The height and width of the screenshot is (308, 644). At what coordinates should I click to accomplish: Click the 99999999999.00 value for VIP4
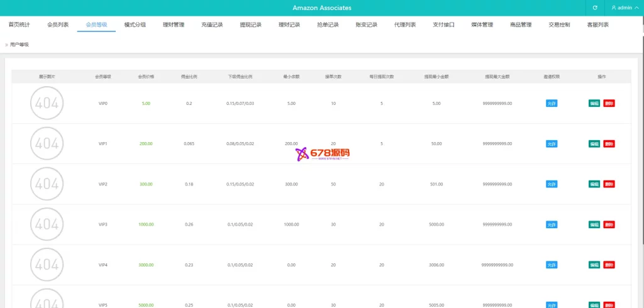pos(497,265)
